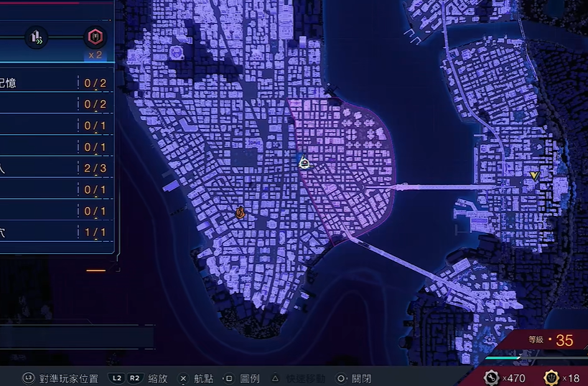Click the yellow chevron objective marker
588x386 pixels.
tap(534, 176)
